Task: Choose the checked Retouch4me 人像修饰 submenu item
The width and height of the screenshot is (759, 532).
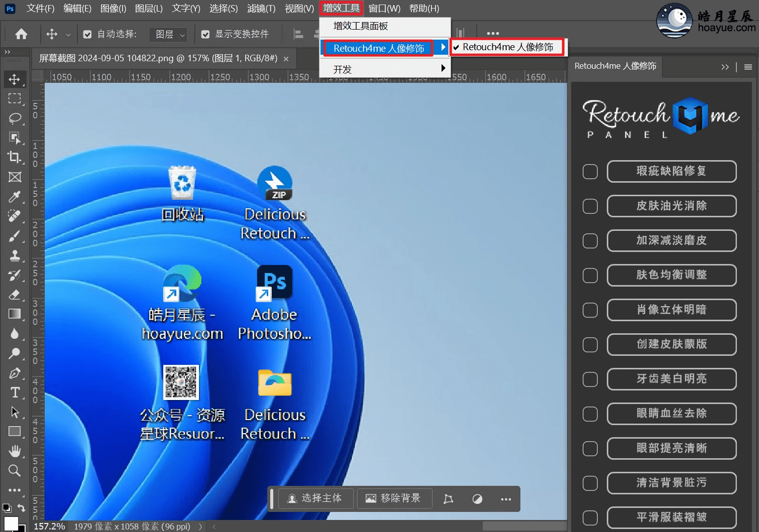Action: coord(507,47)
